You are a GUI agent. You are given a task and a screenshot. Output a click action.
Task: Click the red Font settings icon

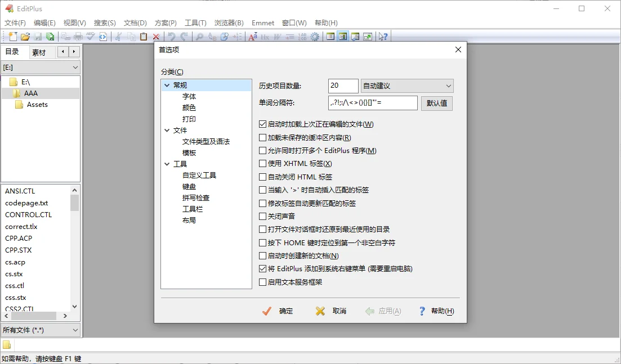click(252, 37)
